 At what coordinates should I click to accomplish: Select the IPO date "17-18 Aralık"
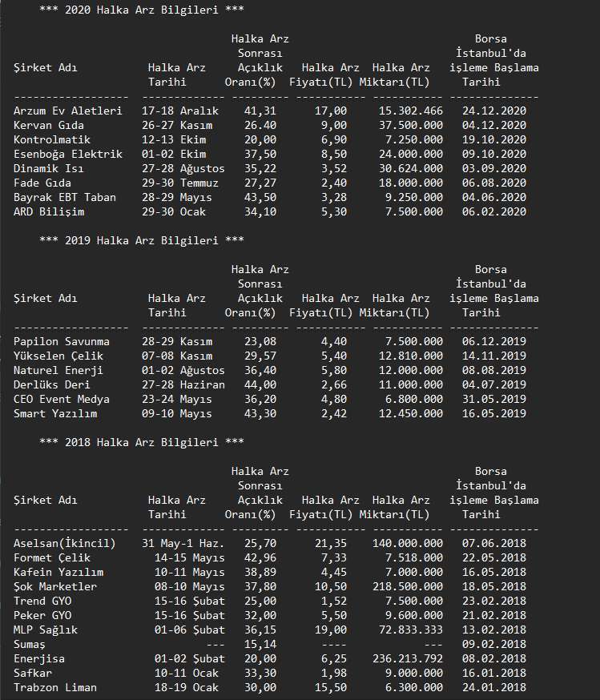tap(180, 111)
